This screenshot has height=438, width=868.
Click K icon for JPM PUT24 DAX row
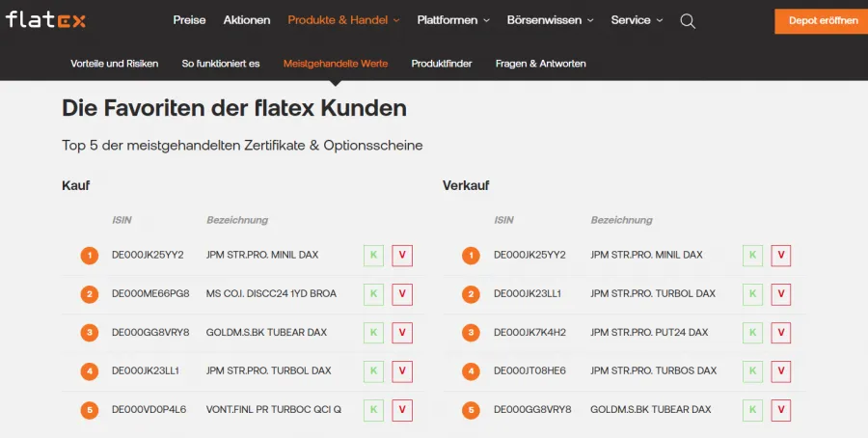(753, 333)
